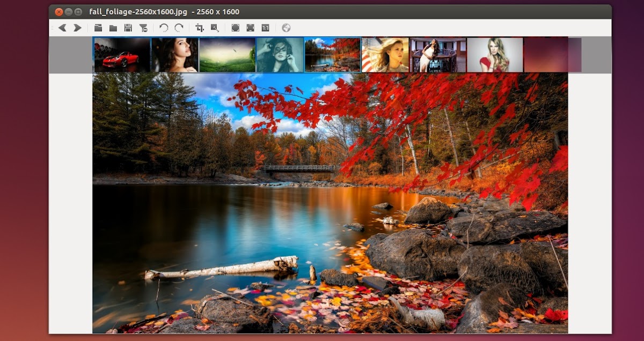Select the woman in white dress thumbnail
Screen dimensions: 644x341
coord(438,54)
